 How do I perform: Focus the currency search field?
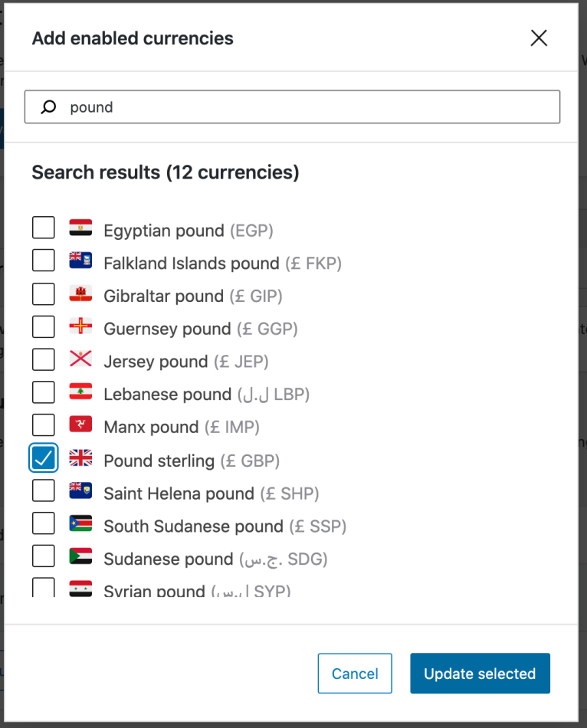point(307,107)
